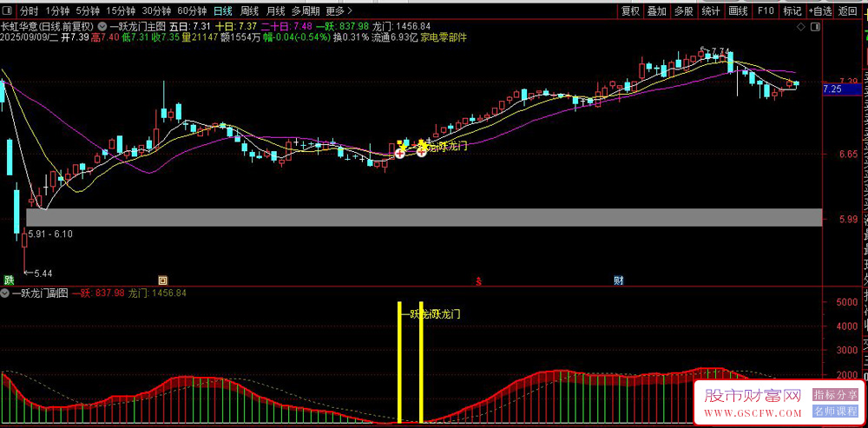Click the 5.44 low price label
Image resolution: width=868 pixels, height=428 pixels.
[43, 273]
